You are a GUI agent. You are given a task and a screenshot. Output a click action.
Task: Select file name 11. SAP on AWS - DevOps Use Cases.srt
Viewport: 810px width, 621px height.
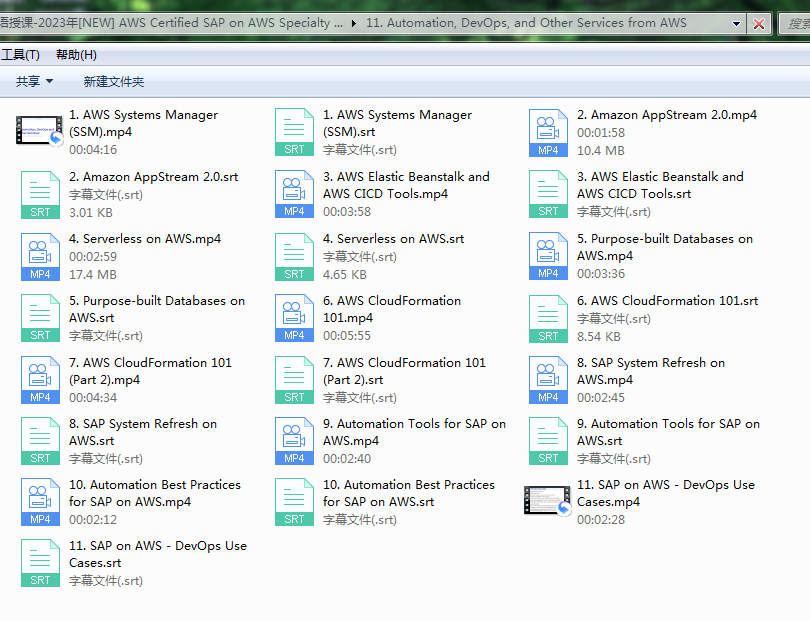pyautogui.click(x=158, y=554)
